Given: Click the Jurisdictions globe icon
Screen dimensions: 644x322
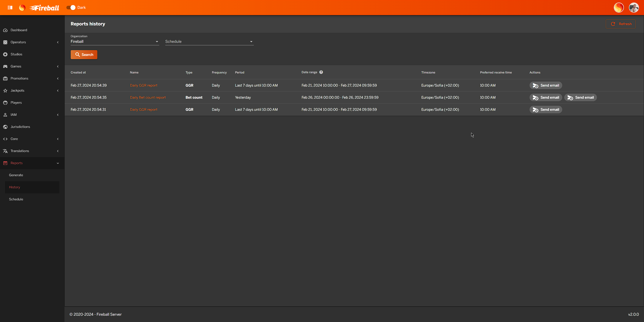Looking at the screenshot, I should coord(5,127).
